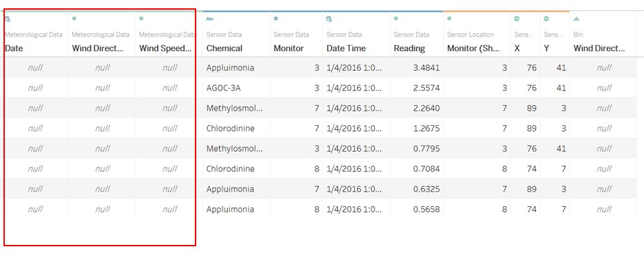Click Chlorodinine in the 0.7084 reading row
Image resolution: width=644 pixels, height=256 pixels.
tap(230, 168)
